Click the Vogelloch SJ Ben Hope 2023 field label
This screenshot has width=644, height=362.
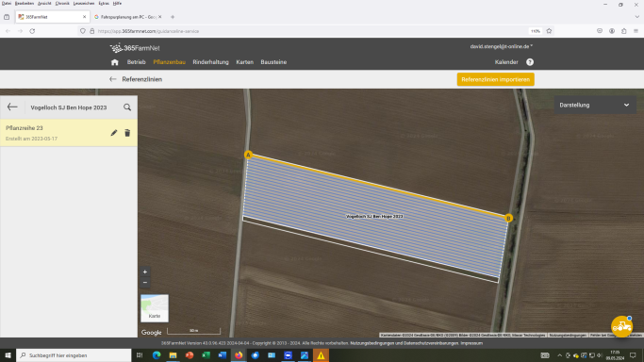tap(374, 216)
